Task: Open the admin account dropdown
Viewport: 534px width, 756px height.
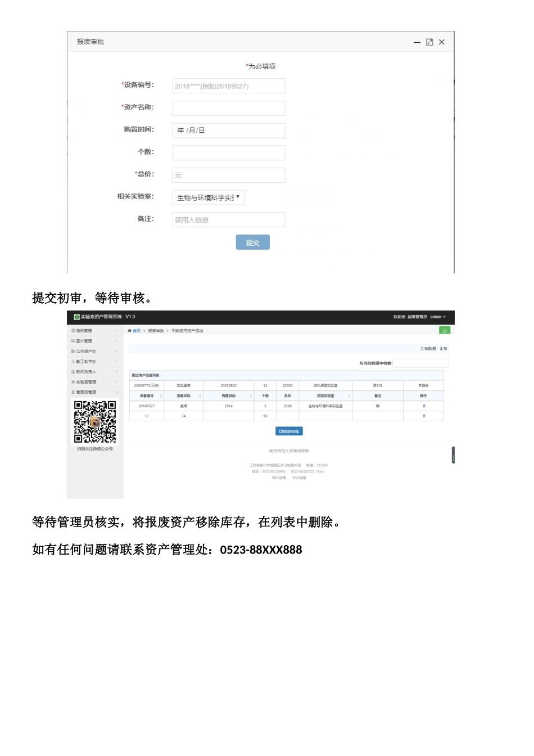Action: coord(436,317)
